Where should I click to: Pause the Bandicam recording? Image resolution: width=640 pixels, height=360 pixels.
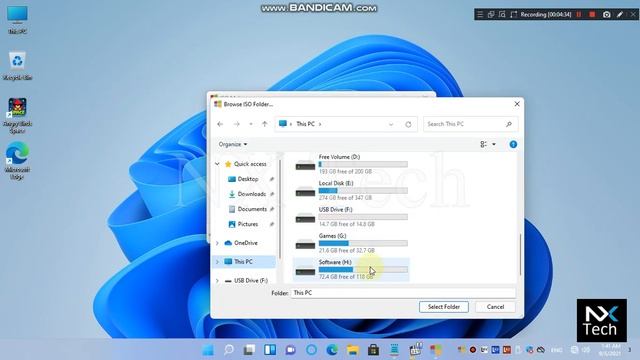tap(579, 15)
